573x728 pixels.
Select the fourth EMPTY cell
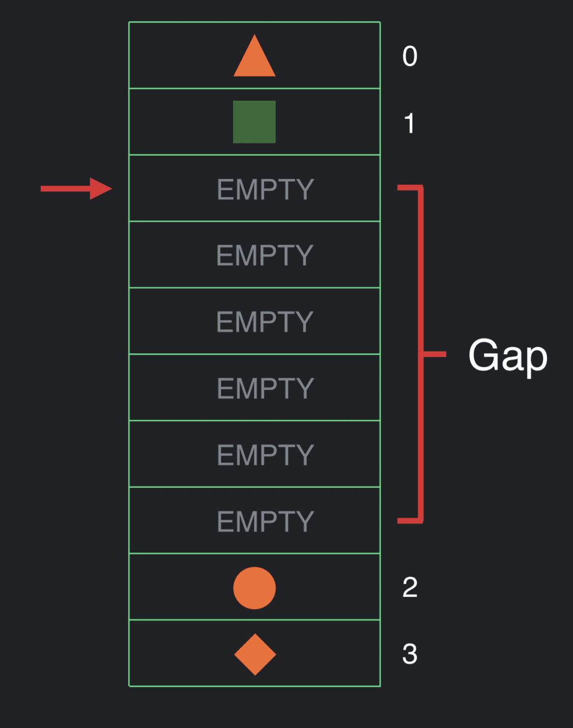(x=255, y=388)
